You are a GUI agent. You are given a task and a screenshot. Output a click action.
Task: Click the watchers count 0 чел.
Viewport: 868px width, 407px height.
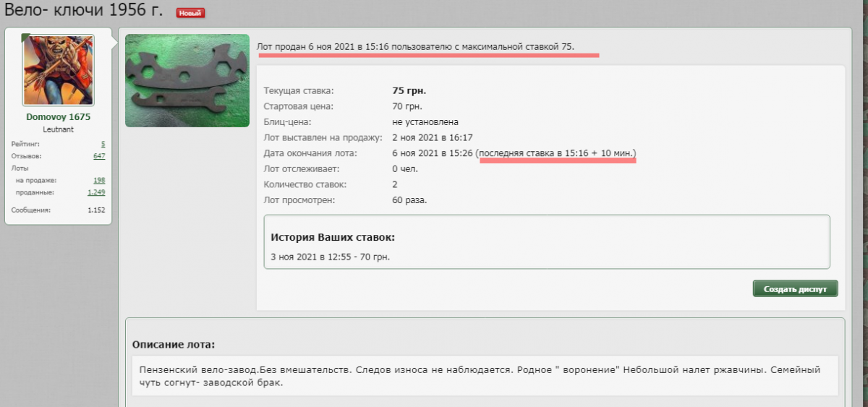click(x=405, y=168)
